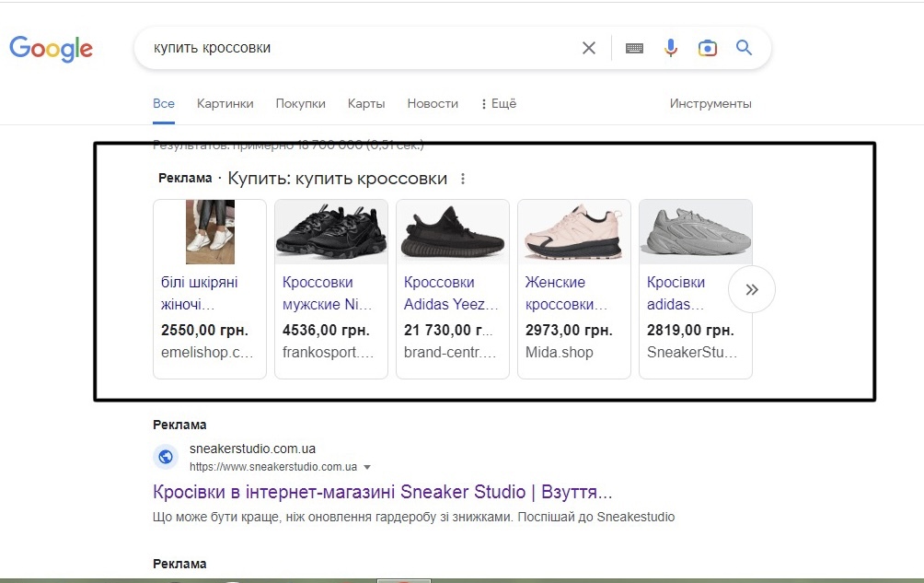Click the 'https://www.sneakerstudio.com.ua' URL

(273, 467)
